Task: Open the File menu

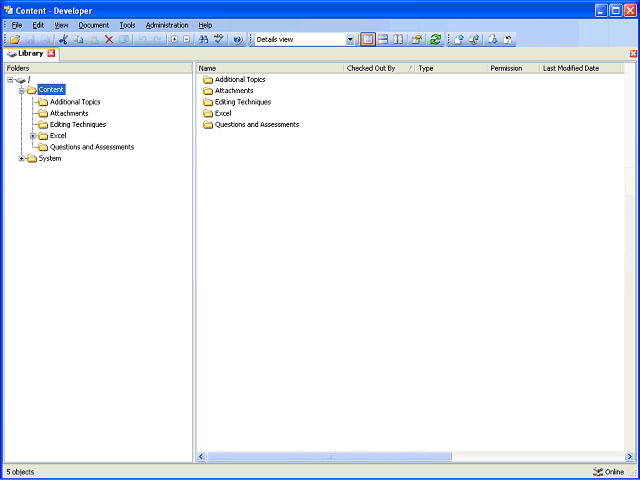Action: (17, 25)
